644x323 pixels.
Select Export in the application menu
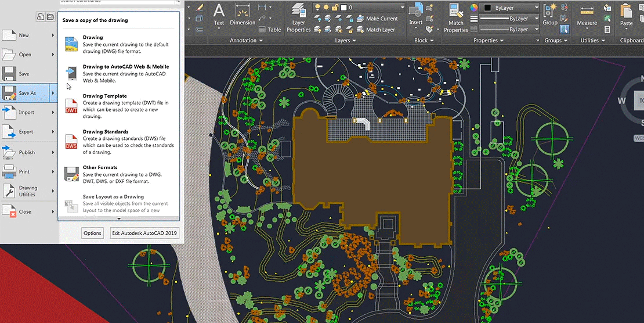click(26, 132)
